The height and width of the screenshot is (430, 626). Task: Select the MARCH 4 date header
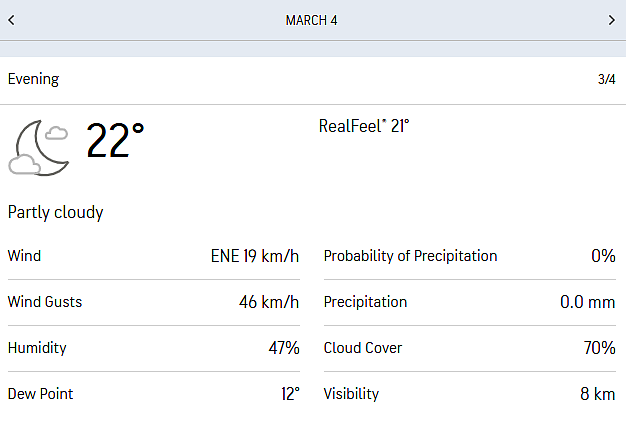pos(311,20)
